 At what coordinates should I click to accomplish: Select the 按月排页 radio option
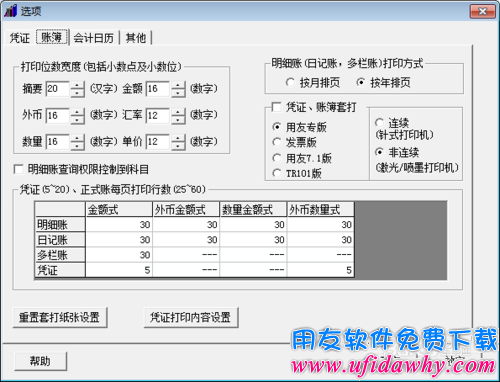click(290, 82)
